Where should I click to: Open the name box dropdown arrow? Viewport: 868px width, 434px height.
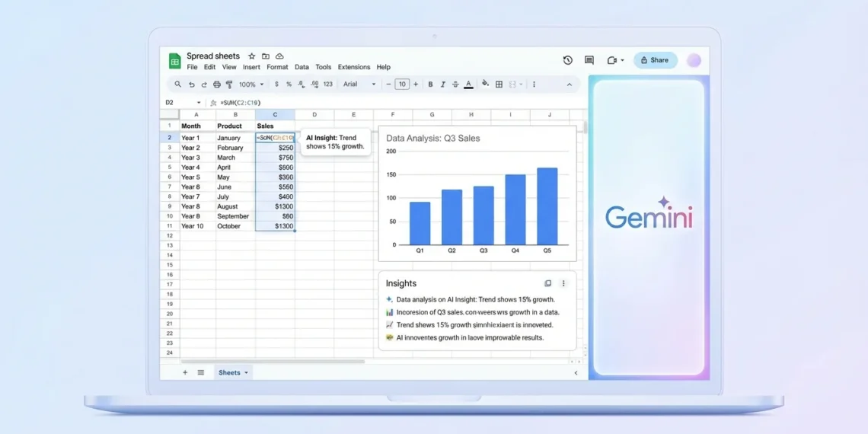199,103
